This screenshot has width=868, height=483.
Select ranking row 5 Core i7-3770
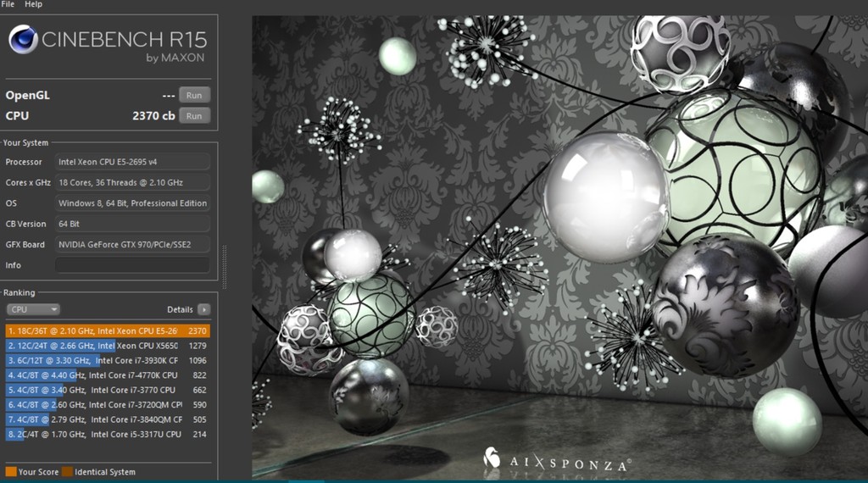click(108, 390)
